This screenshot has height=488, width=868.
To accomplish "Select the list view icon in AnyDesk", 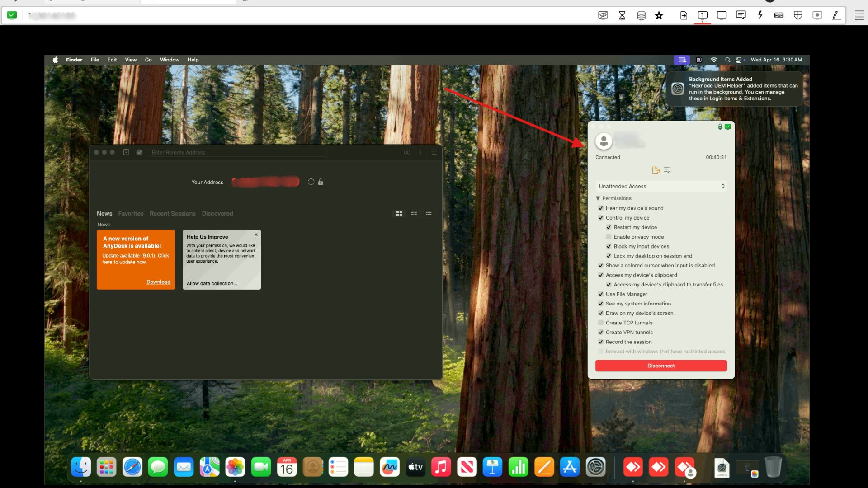I will pos(429,214).
